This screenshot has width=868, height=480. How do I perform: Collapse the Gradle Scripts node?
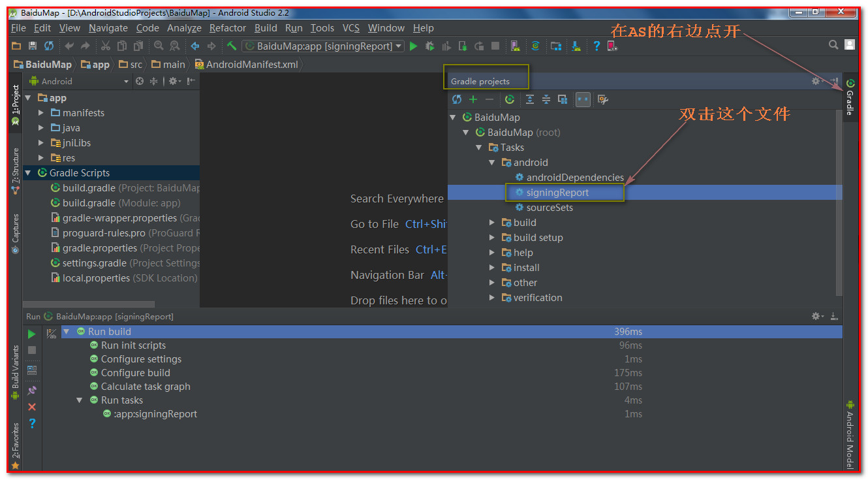point(28,173)
